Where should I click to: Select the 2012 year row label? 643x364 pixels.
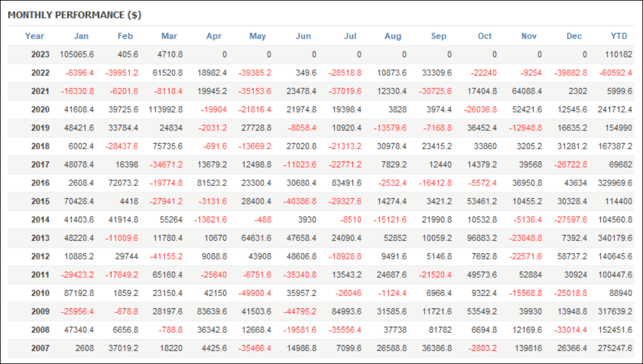[40, 256]
